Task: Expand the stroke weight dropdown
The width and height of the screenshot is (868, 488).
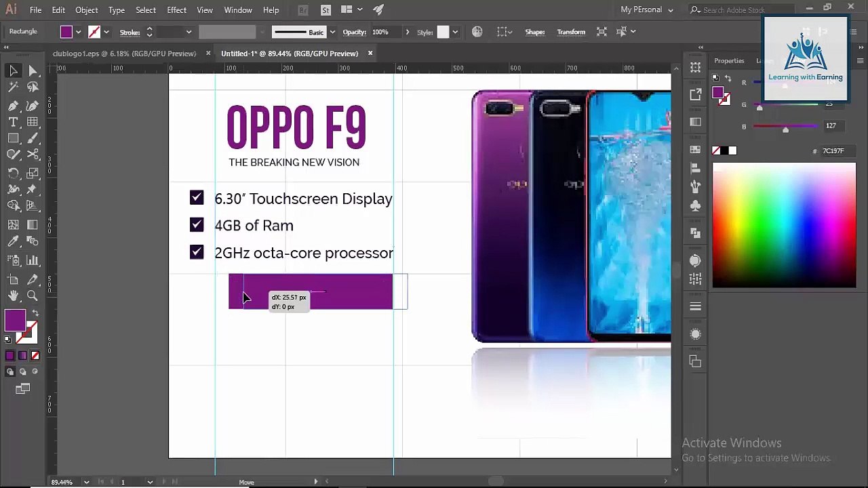Action: [x=189, y=32]
